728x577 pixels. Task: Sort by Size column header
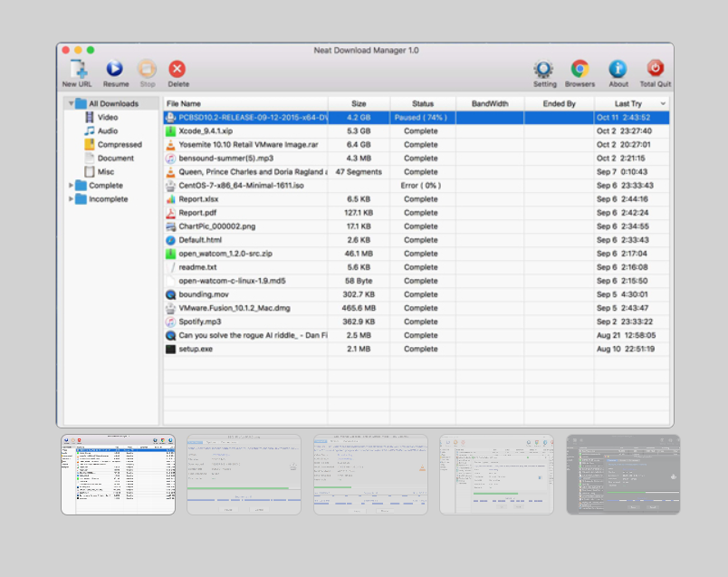pyautogui.click(x=359, y=103)
